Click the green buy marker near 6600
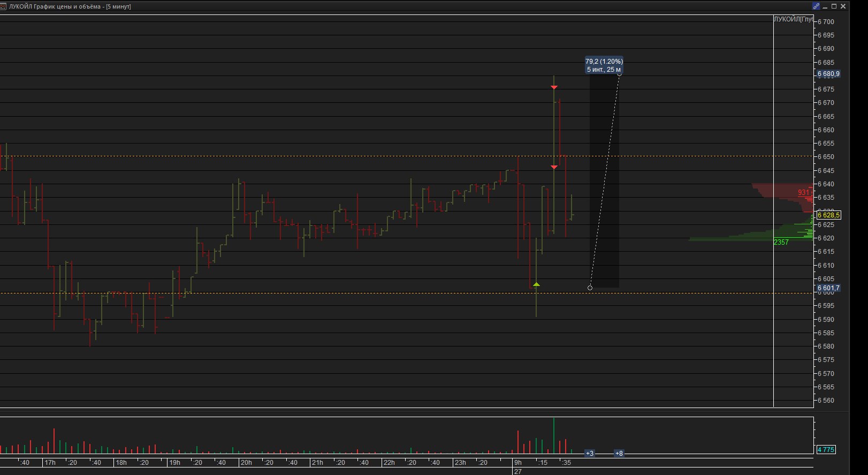Image resolution: width=868 pixels, height=475 pixels. click(536, 284)
